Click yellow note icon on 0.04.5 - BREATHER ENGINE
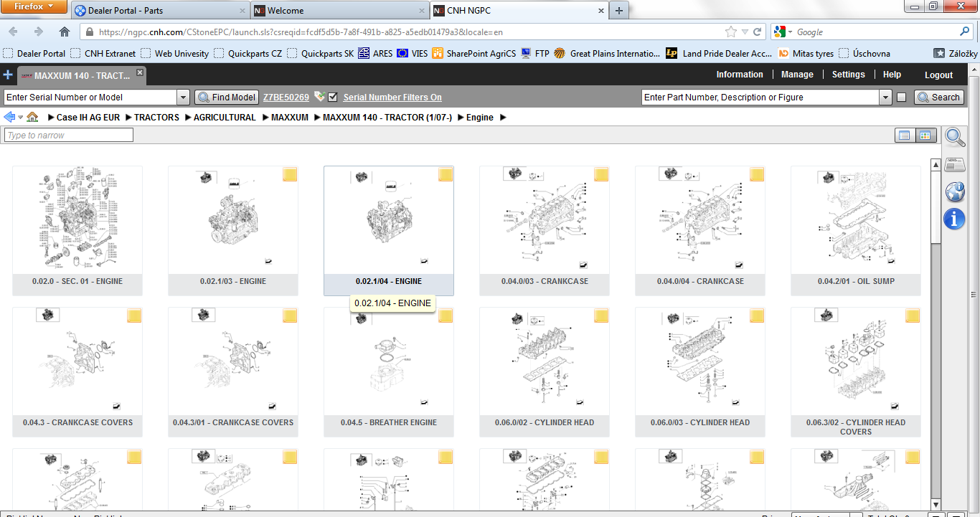This screenshot has height=517, width=980. (x=445, y=316)
